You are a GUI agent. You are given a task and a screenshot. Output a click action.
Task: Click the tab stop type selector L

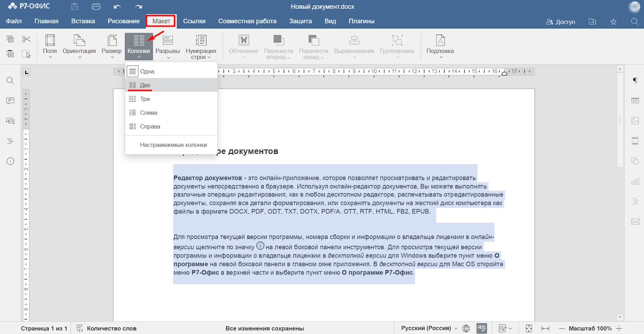pyautogui.click(x=26, y=72)
